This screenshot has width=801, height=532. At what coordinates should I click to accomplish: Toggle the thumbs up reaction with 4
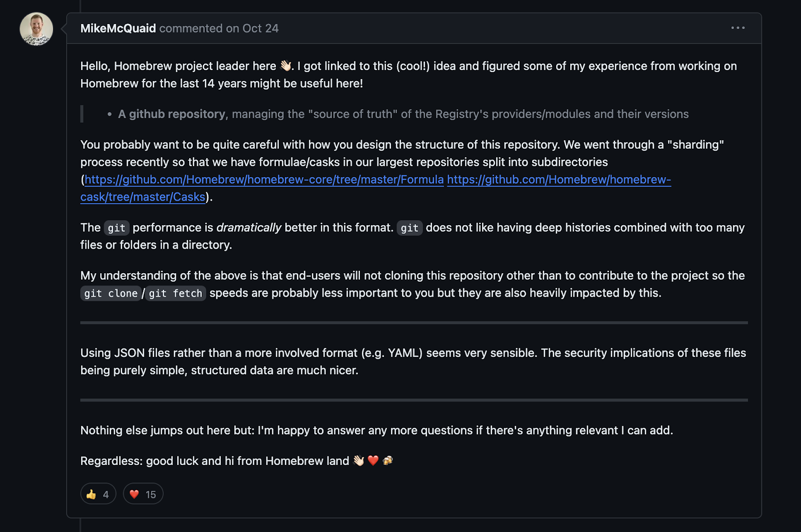[98, 494]
